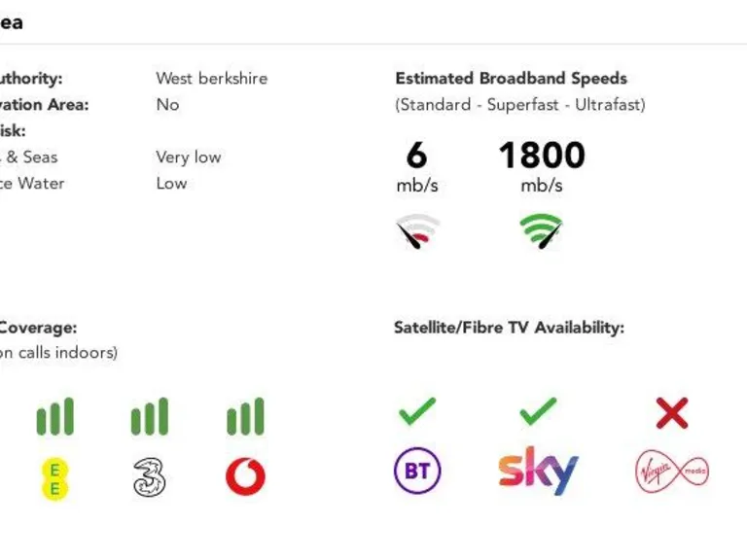Click the BT logo
This screenshot has width=747, height=560.
pos(417,472)
